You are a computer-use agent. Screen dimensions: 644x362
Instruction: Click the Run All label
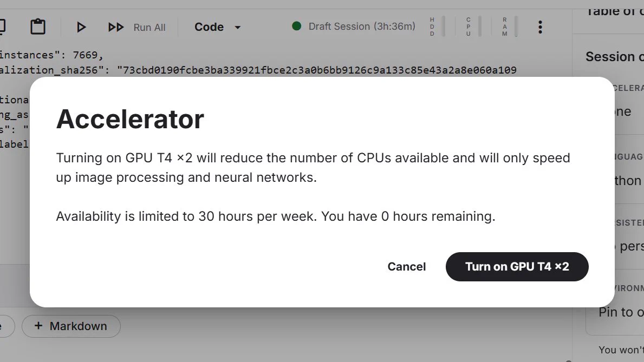tap(149, 28)
